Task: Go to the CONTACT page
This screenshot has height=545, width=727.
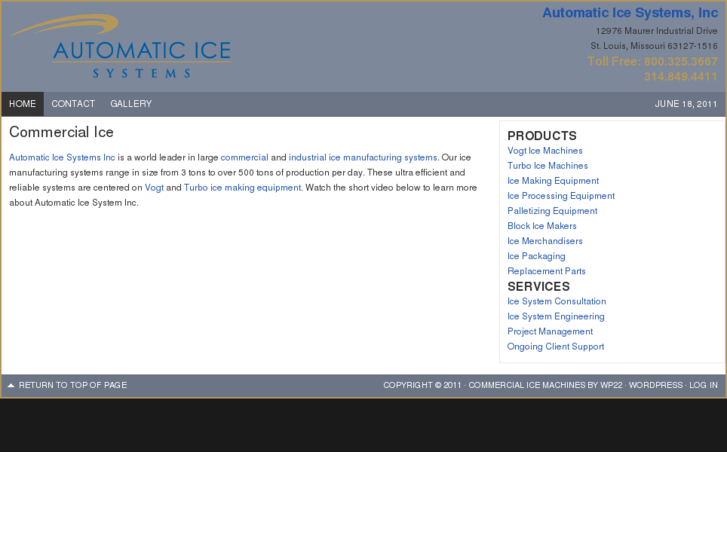Action: pyautogui.click(x=73, y=104)
